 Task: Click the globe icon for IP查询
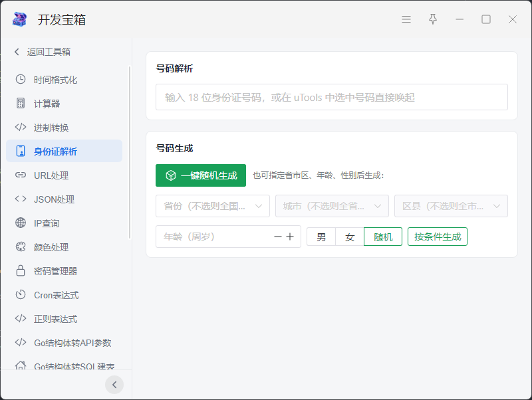coord(21,223)
